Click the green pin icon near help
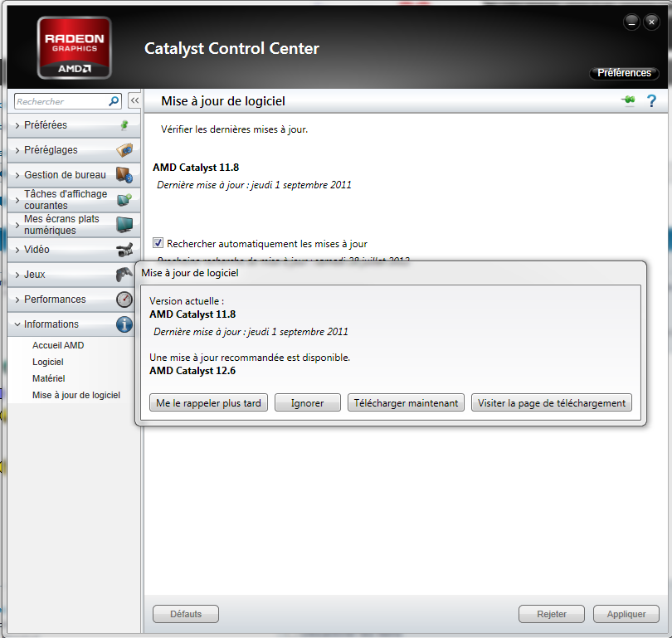The height and width of the screenshot is (638, 672). 629,100
